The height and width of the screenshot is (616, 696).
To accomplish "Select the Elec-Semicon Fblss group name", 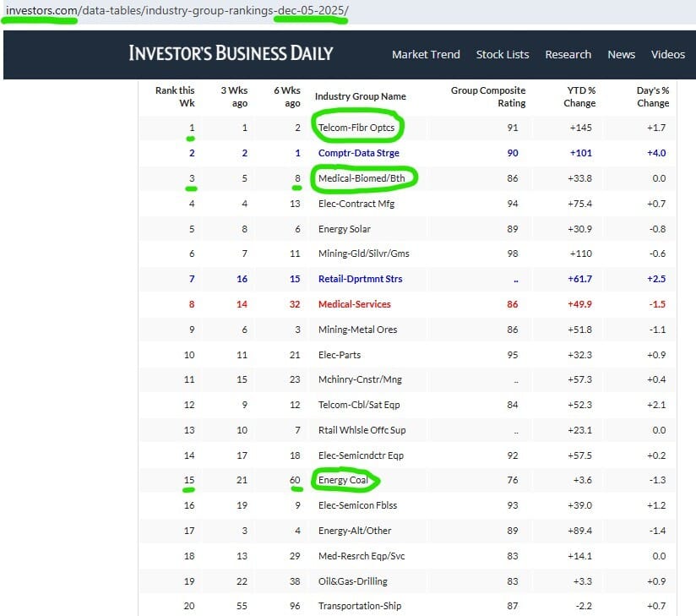I will [x=358, y=505].
